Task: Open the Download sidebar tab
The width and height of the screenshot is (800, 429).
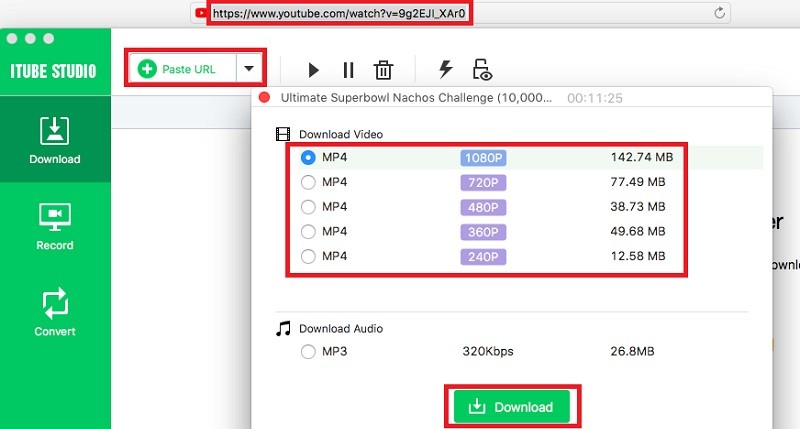Action: [x=55, y=139]
